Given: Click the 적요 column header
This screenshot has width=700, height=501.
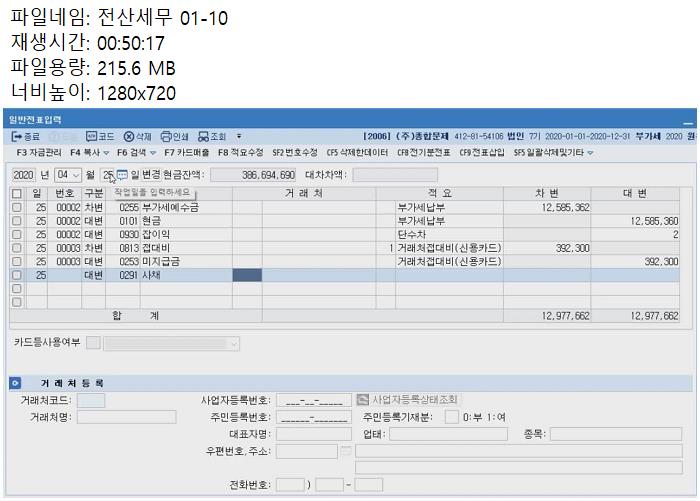Looking at the screenshot, I should (x=440, y=193).
